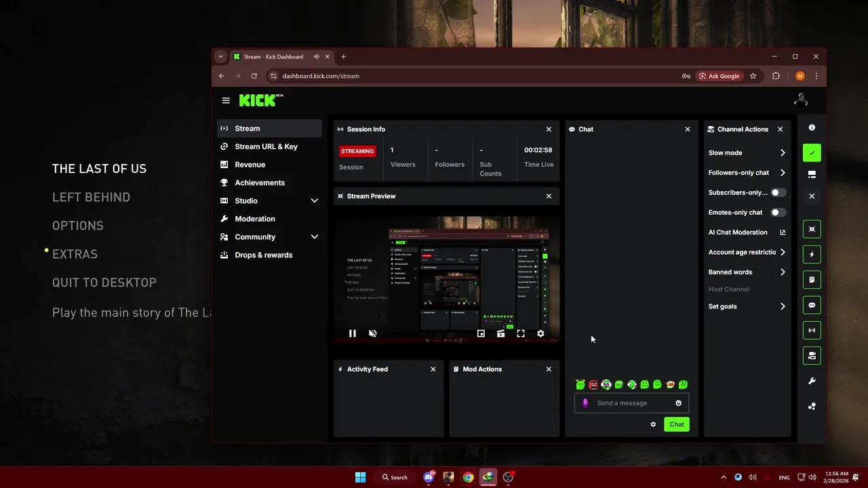The image size is (868, 488).
Task: Open the hamburger menu next to KICK logo
Action: pyautogui.click(x=226, y=100)
